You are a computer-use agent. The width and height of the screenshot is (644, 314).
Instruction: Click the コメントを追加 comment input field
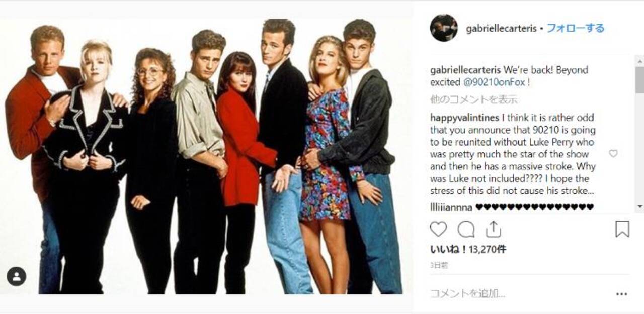coord(518,294)
